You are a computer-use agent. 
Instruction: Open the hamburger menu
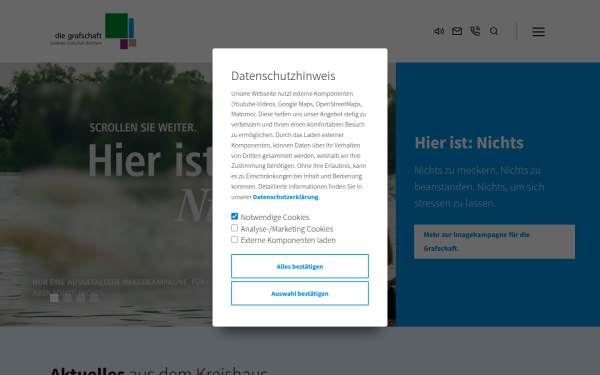coord(538,32)
